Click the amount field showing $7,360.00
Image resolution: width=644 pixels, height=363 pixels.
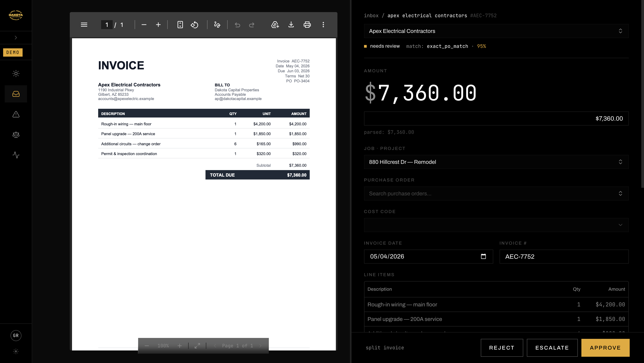pos(496,118)
